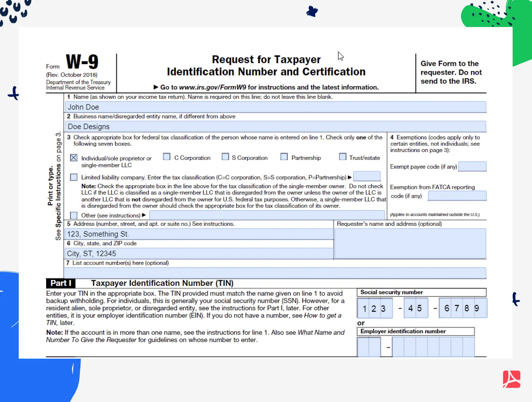Viewport: 532px width, 402px height.
Task: Select the City, ST, 12345 field
Action: click(x=198, y=253)
